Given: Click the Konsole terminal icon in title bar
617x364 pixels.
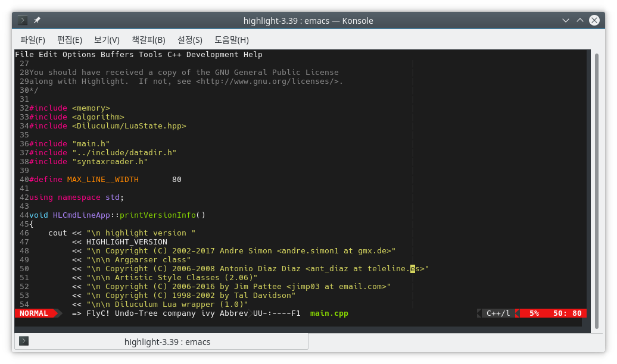Looking at the screenshot, I should (x=23, y=20).
